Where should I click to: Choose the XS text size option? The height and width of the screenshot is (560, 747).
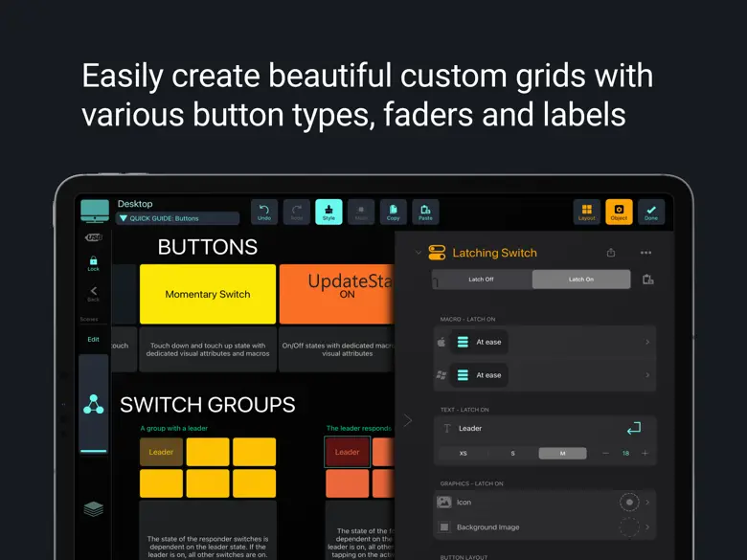tap(464, 453)
